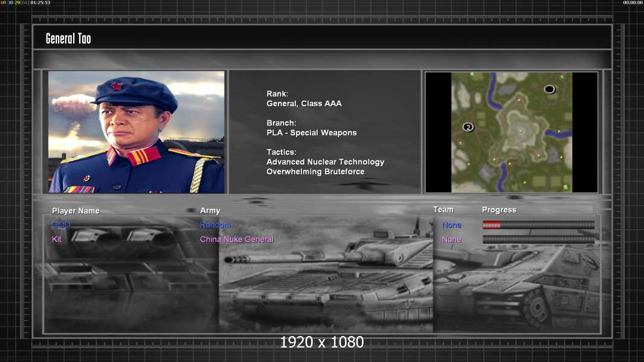644x362 pixels.
Task: Click the 'Player Name' column header
Action: point(76,211)
